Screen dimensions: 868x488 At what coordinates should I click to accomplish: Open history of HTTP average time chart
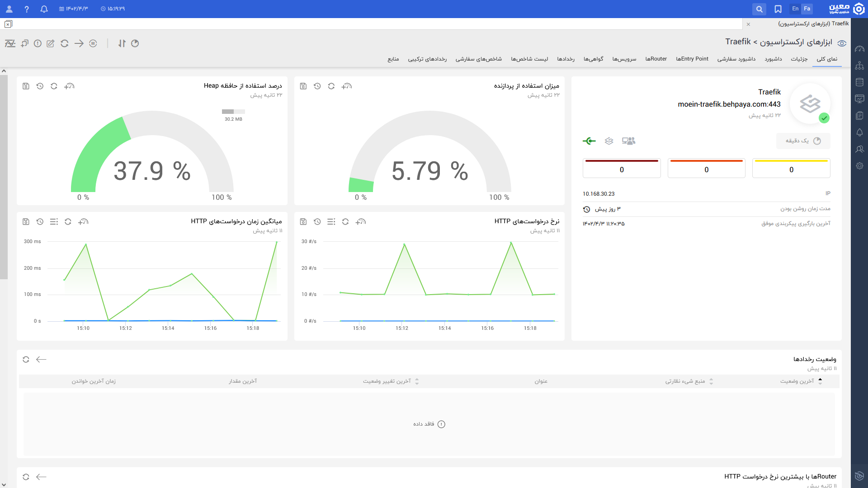40,221
